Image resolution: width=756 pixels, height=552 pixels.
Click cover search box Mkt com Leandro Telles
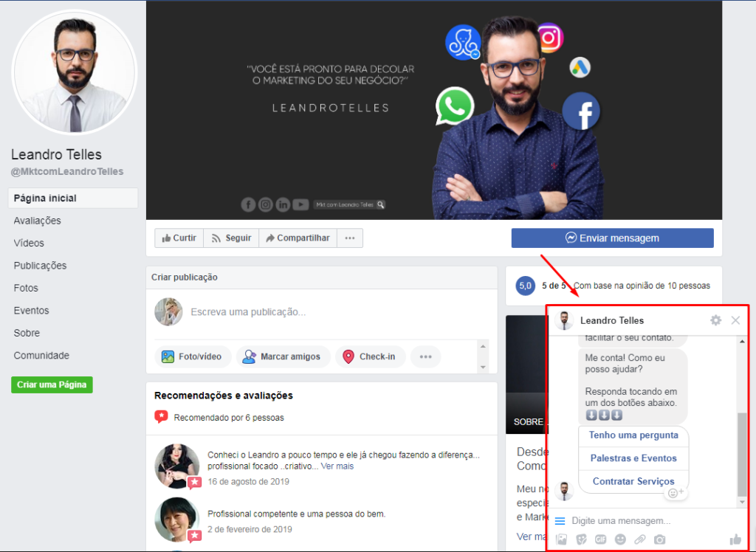pyautogui.click(x=349, y=204)
